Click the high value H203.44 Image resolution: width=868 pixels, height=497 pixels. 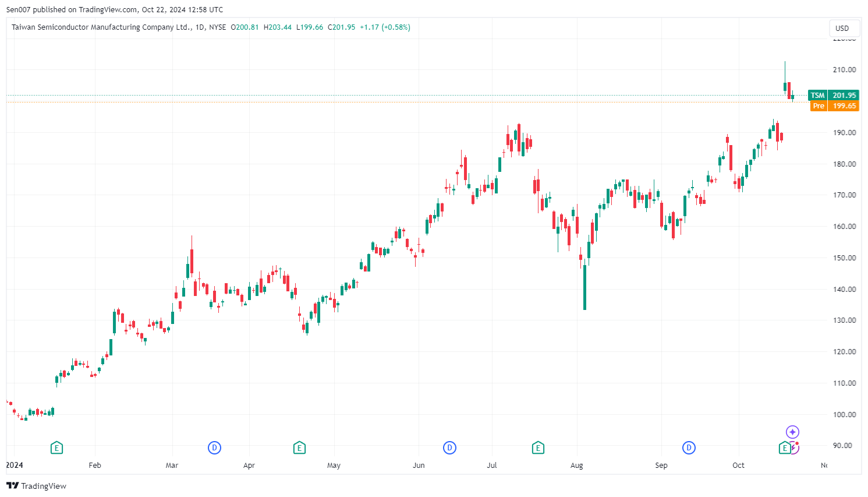click(x=278, y=27)
